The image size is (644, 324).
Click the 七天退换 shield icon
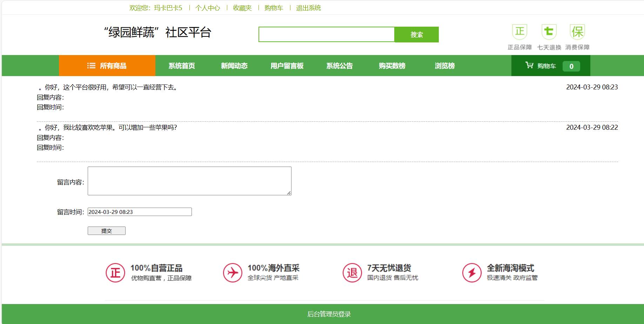coord(549,32)
